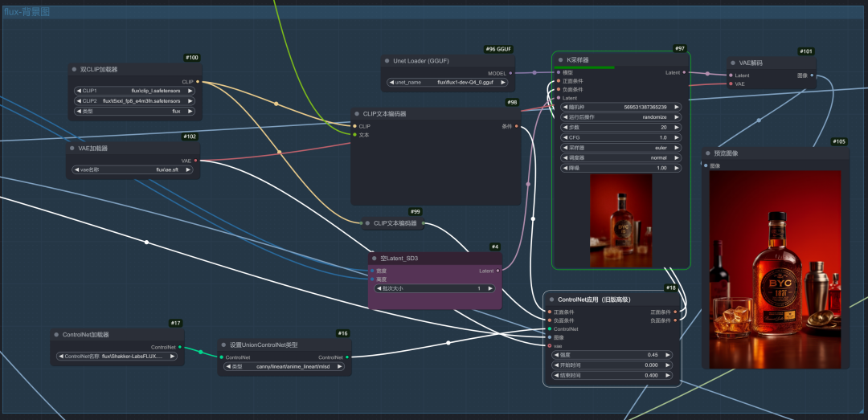868x420 pixels.
Task: Click the Latent output port on K采样器
Action: 685,72
